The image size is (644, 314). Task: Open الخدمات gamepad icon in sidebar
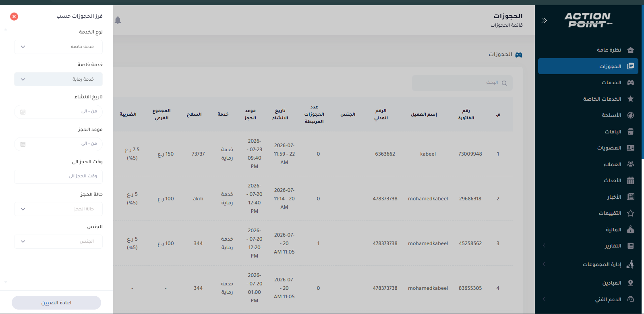click(631, 83)
